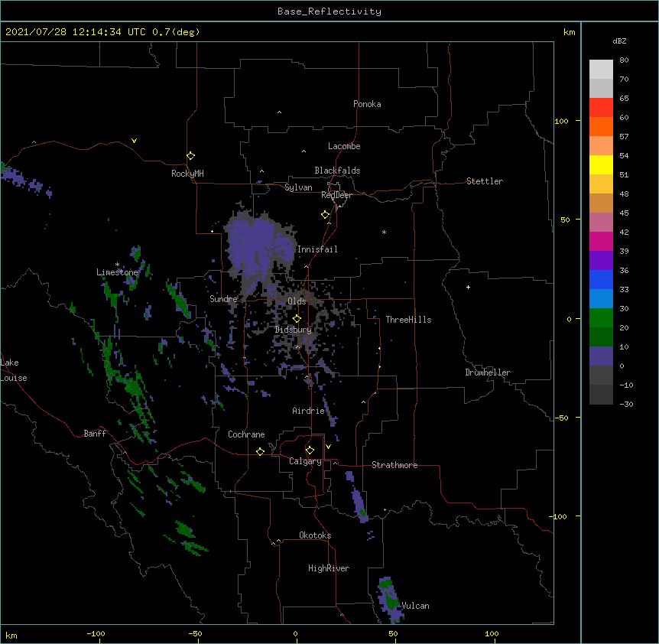Click the RedDeer city label
The image size is (659, 644).
[x=336, y=195]
